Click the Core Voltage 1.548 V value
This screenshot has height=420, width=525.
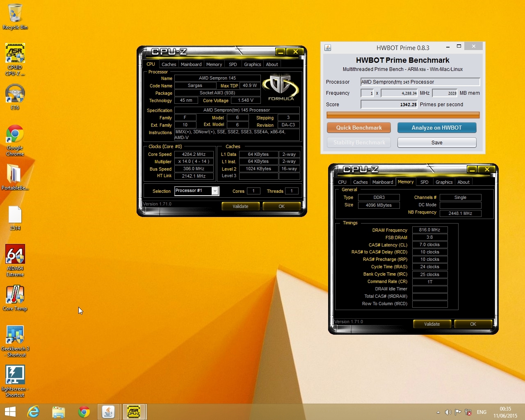[x=246, y=100]
